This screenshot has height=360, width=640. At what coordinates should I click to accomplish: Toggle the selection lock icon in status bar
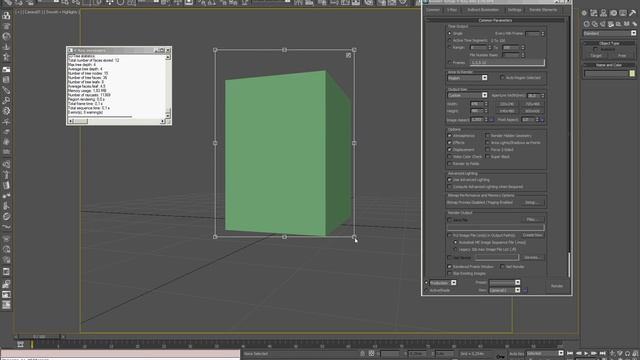(x=362, y=353)
